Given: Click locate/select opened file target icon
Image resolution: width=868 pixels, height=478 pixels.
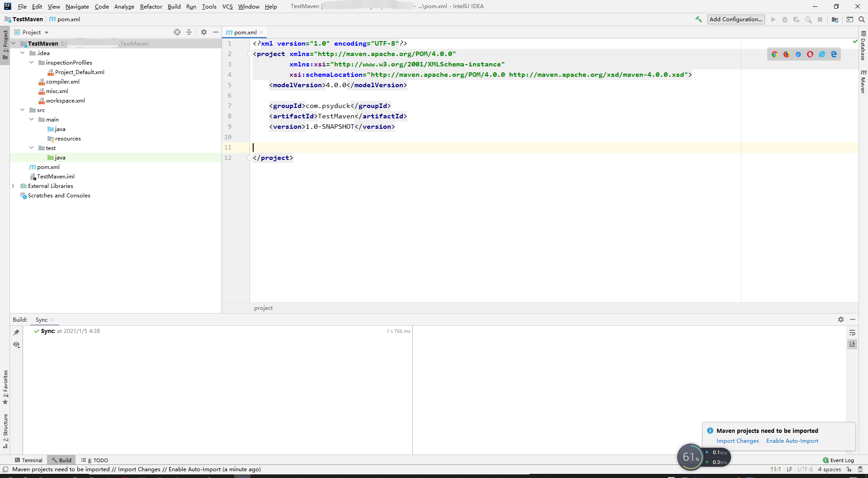Looking at the screenshot, I should (x=177, y=32).
